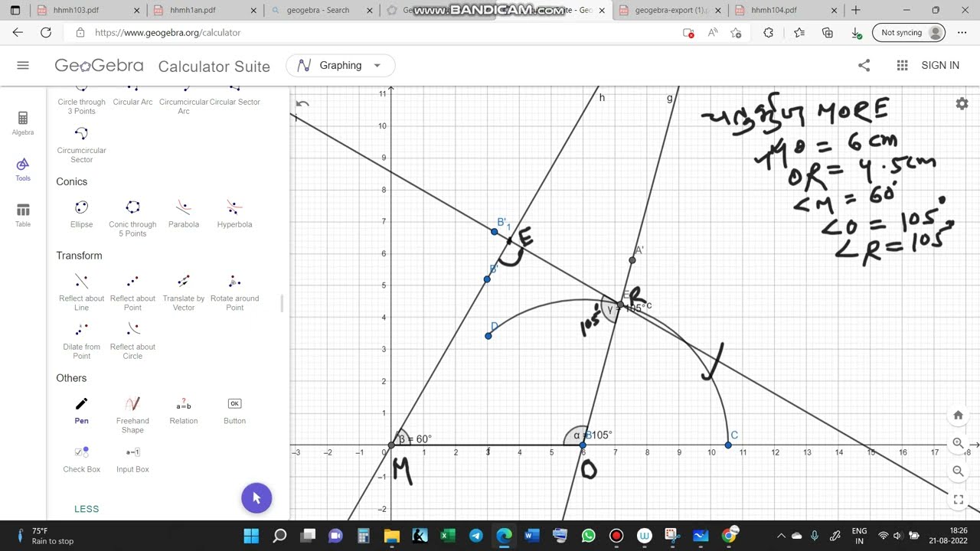The image size is (980, 551).
Task: Select the Check Box tool
Action: pos(82,459)
